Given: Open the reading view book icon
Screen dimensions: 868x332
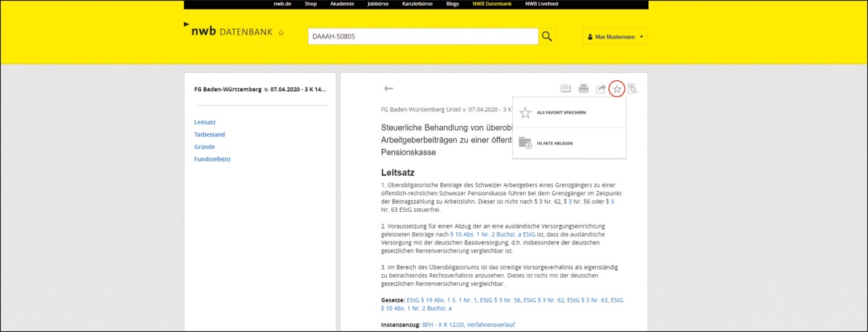Looking at the screenshot, I should click(x=566, y=89).
